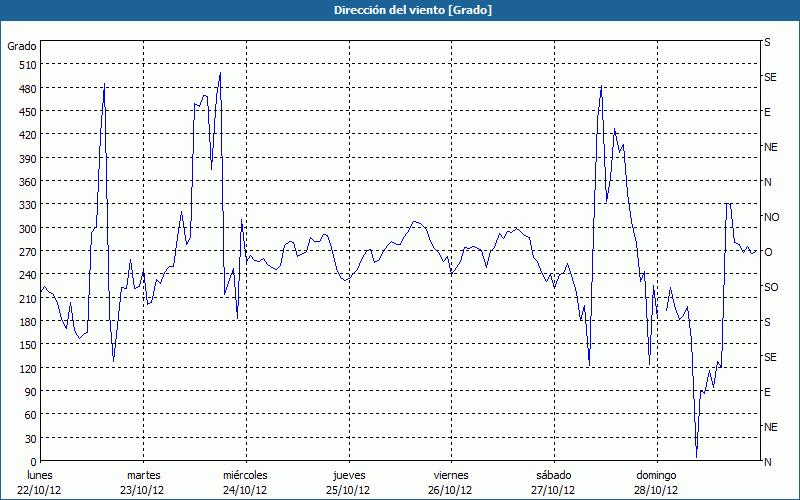Image resolution: width=800 pixels, height=500 pixels.
Task: Click the 510 value on the y-axis
Action: pyautogui.click(x=26, y=65)
